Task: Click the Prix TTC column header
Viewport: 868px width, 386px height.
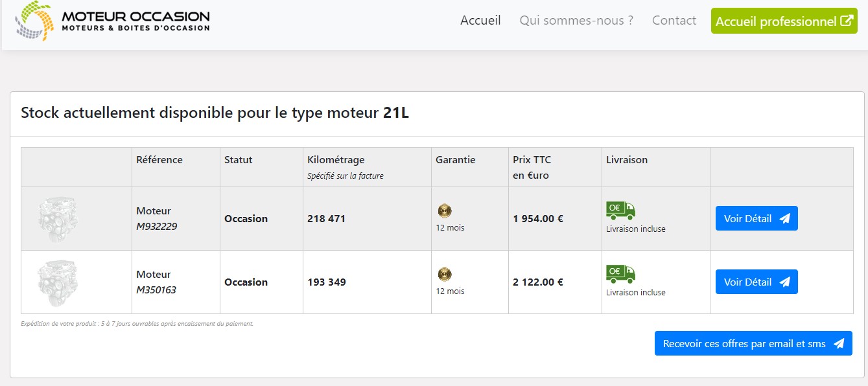Action: pyautogui.click(x=532, y=160)
